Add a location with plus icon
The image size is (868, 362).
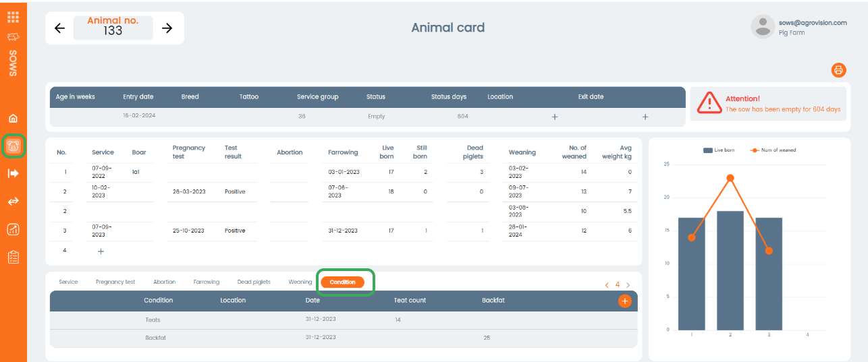pyautogui.click(x=555, y=117)
